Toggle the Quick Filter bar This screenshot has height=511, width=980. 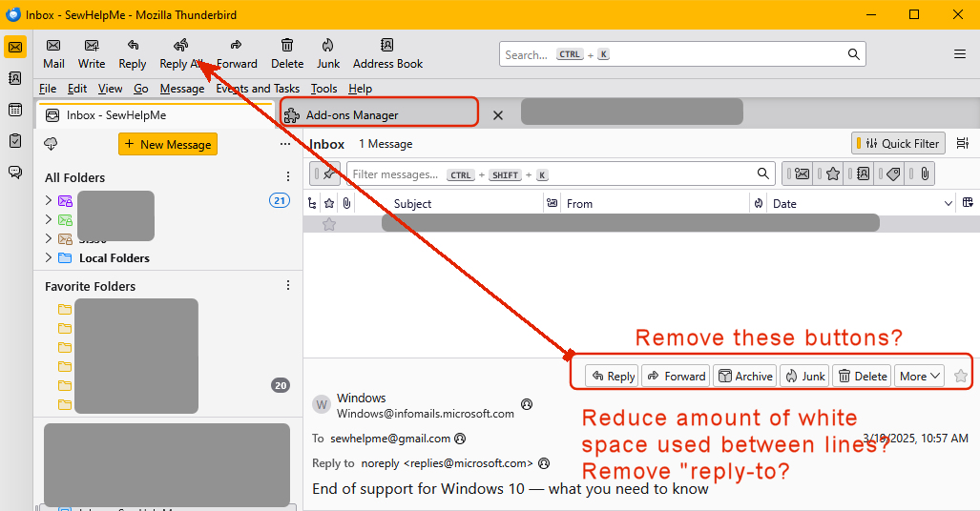click(x=898, y=144)
